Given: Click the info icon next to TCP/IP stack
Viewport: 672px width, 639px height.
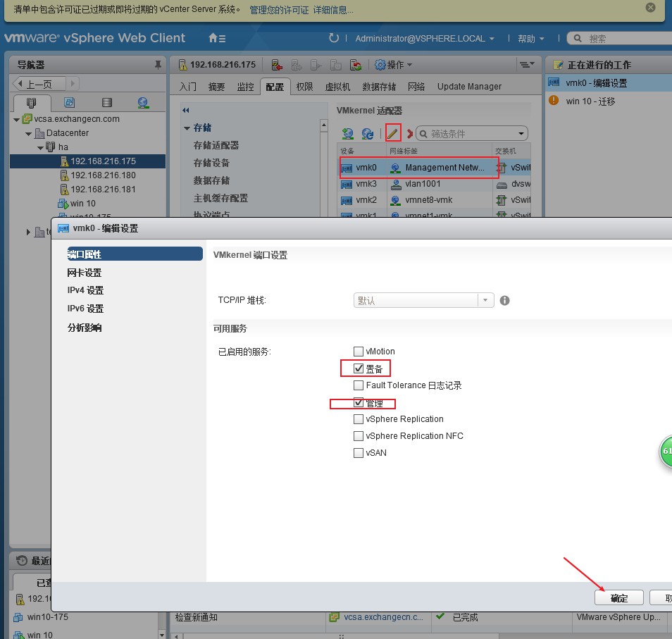Looking at the screenshot, I should click(x=505, y=300).
